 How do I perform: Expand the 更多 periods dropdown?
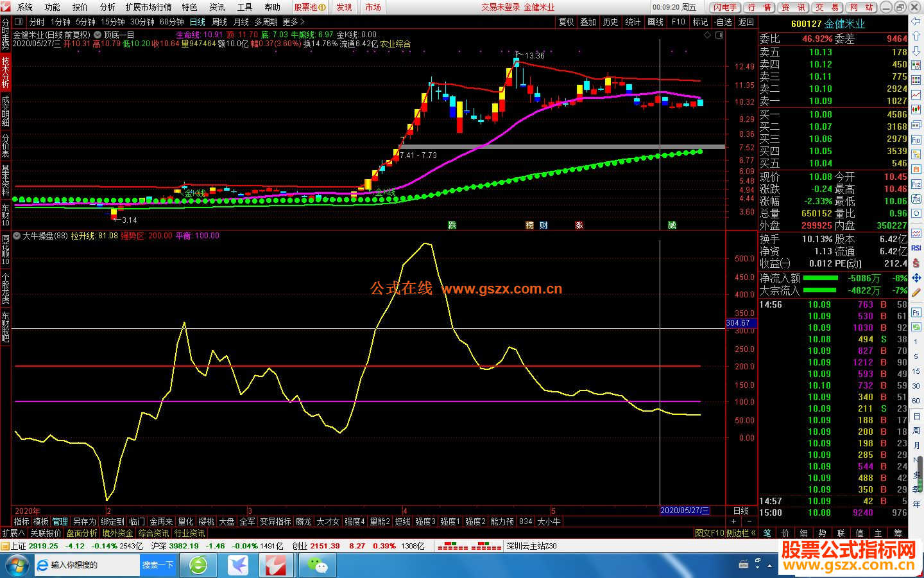pyautogui.click(x=293, y=22)
